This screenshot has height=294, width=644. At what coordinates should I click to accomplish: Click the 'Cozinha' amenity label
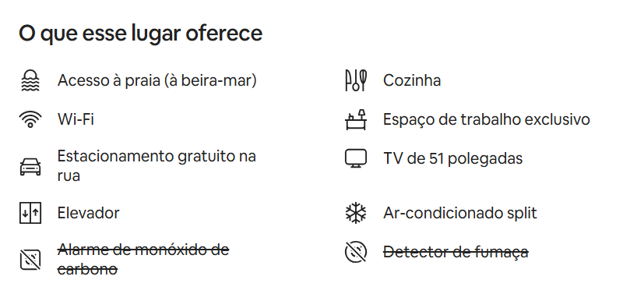pyautogui.click(x=412, y=80)
